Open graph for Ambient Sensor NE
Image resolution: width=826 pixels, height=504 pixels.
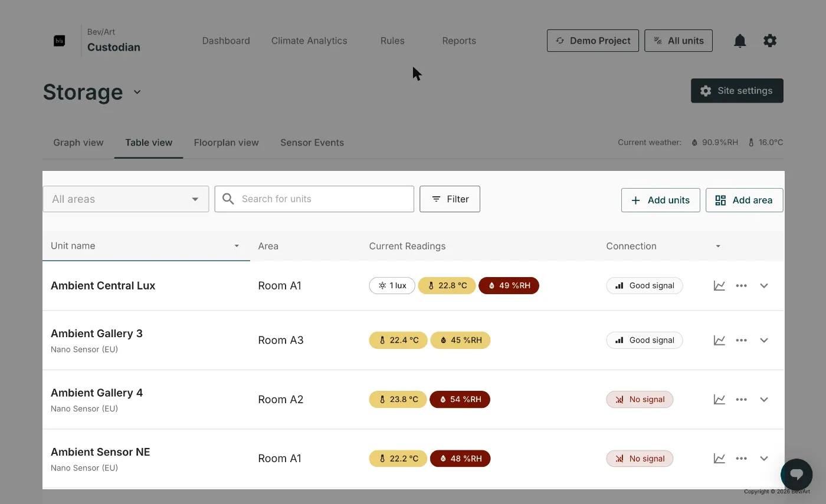point(719,459)
